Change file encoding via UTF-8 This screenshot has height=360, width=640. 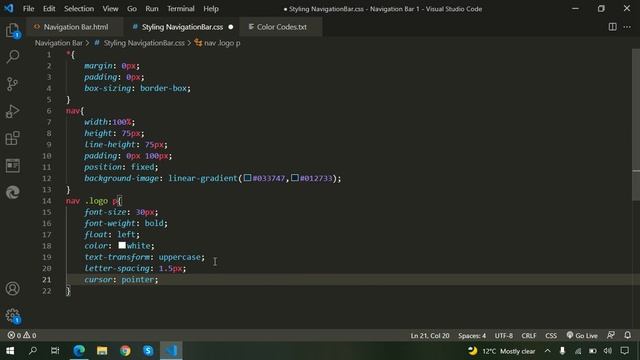coord(504,336)
